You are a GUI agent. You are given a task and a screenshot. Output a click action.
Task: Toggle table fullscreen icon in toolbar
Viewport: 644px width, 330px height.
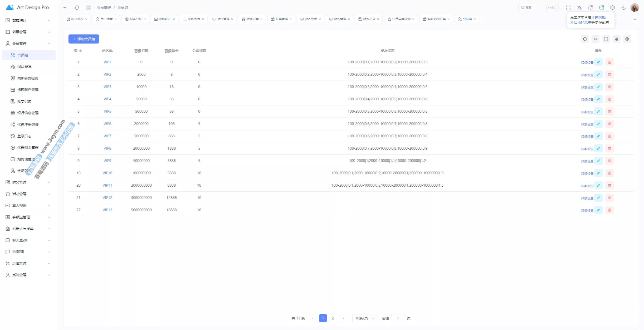[606, 39]
